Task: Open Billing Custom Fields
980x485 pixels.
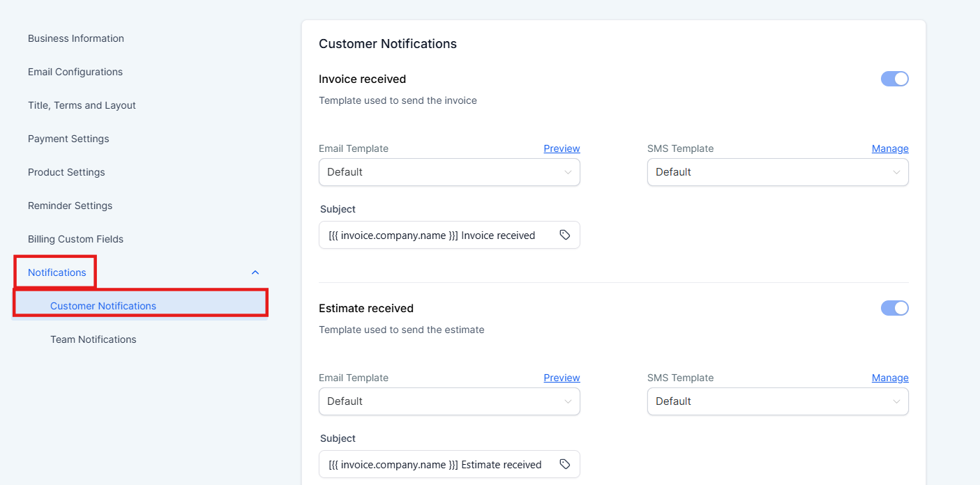Action: (75, 239)
